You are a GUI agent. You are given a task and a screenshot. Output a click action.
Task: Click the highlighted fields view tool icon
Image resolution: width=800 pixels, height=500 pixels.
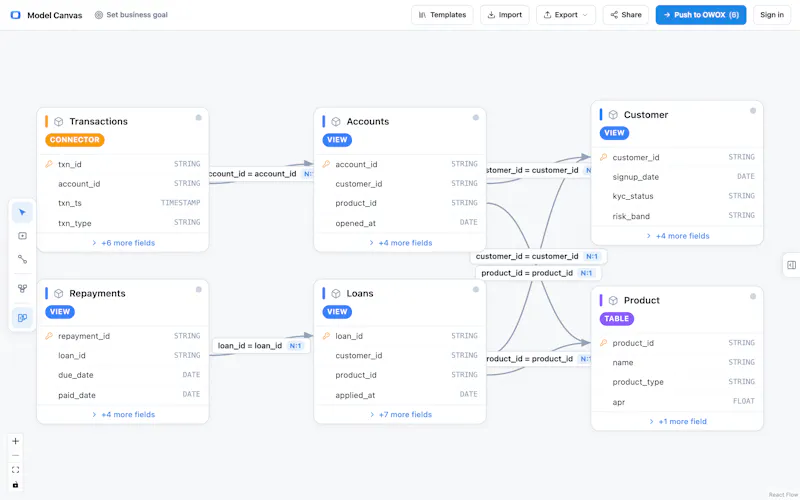[x=22, y=317]
